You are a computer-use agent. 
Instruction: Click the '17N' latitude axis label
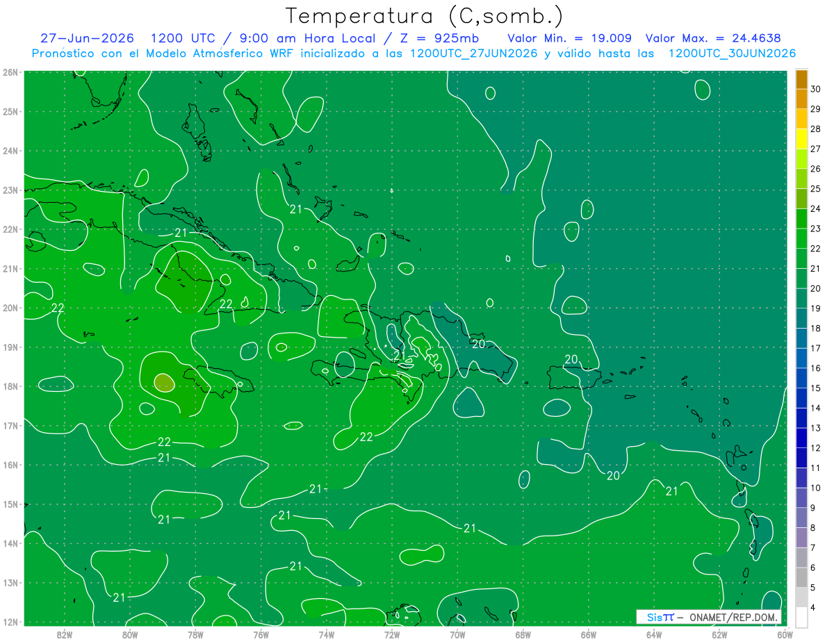(x=10, y=425)
